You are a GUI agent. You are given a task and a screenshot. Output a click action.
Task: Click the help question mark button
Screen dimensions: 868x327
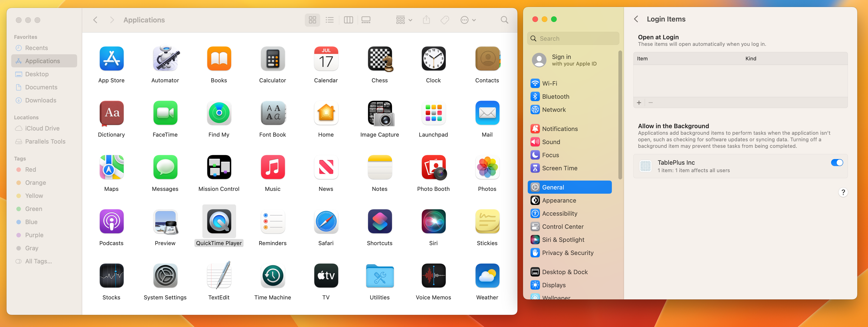click(843, 192)
